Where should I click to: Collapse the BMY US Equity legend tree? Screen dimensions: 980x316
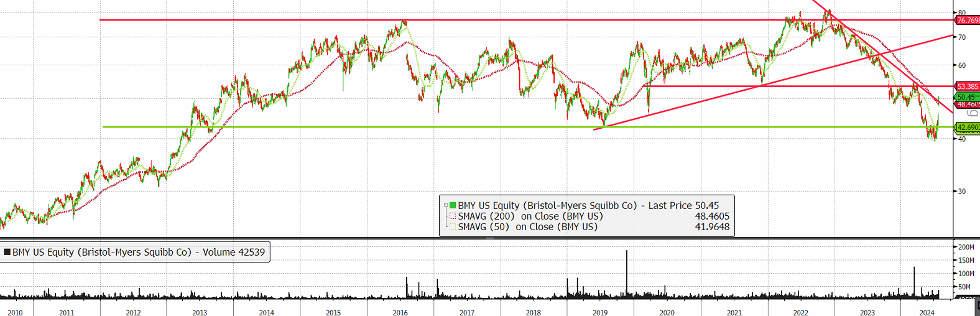446,204
